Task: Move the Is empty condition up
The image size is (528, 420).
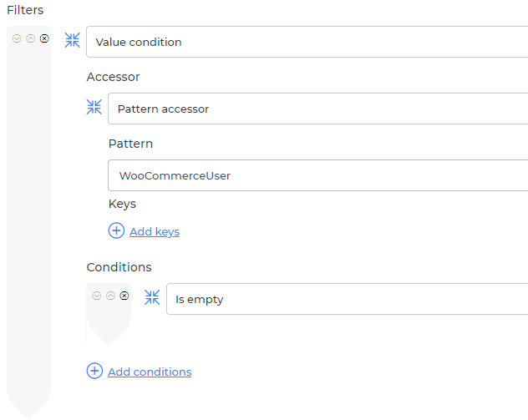Action: (110, 296)
